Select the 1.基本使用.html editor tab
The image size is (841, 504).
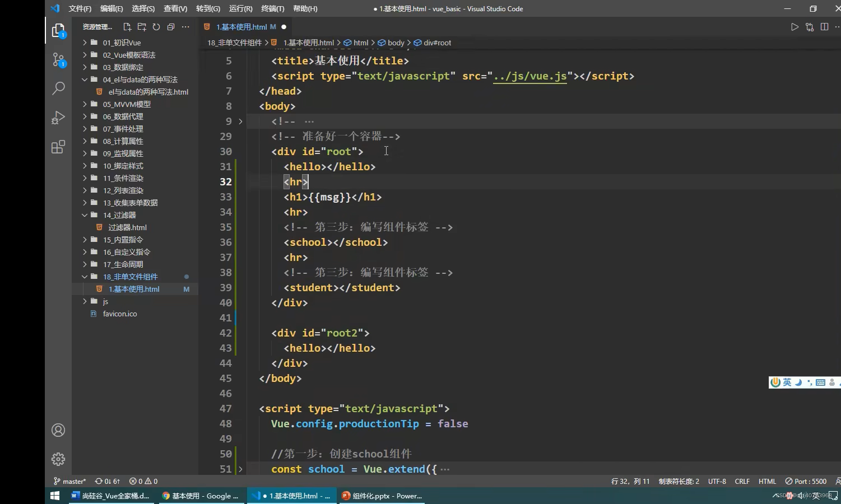tap(241, 27)
